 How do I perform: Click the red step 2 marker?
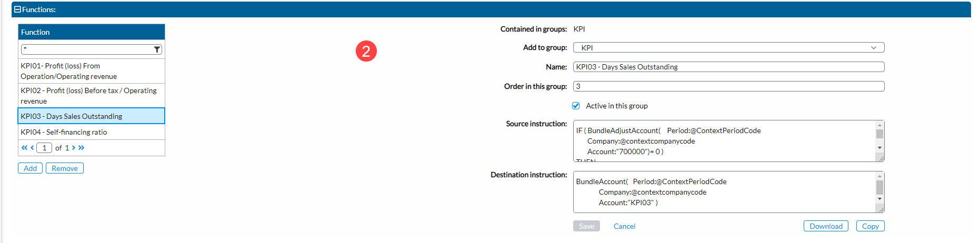(366, 51)
